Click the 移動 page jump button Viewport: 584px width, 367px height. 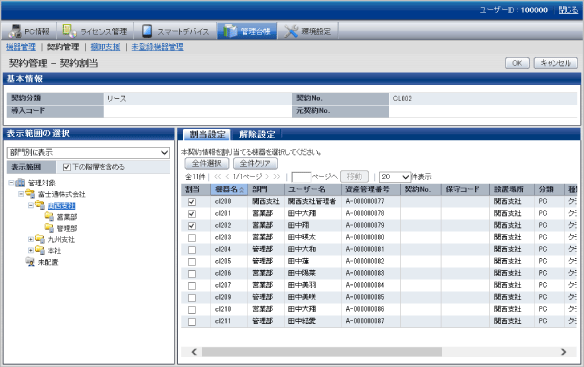click(x=354, y=177)
